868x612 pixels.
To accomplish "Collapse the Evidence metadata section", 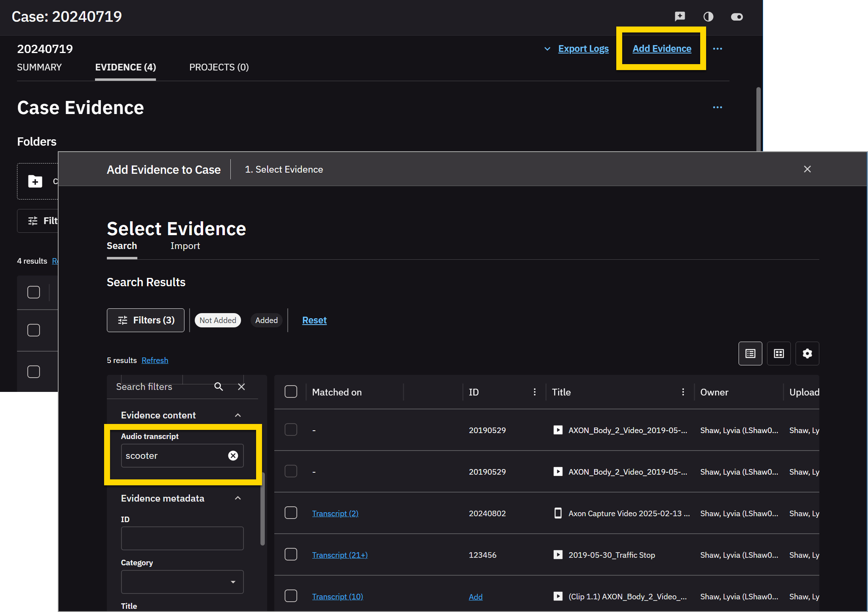I will click(x=238, y=498).
